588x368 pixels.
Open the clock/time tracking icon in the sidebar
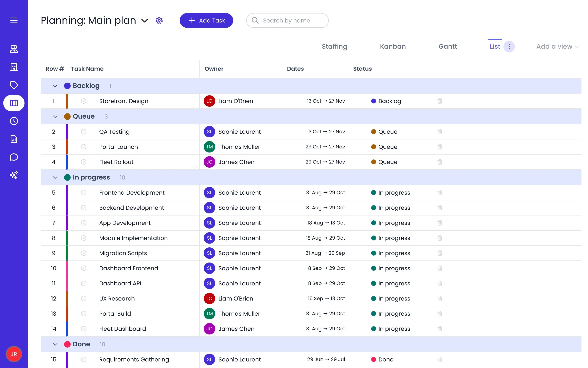click(x=14, y=121)
